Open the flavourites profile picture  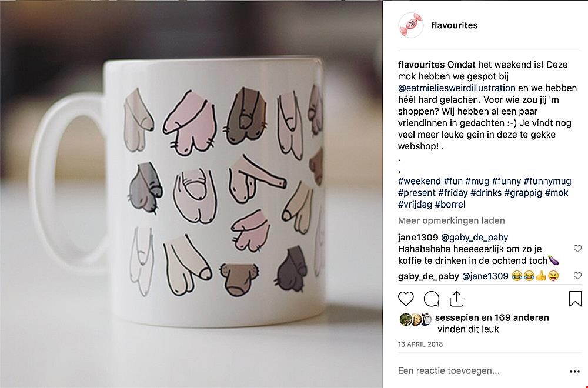click(x=410, y=25)
